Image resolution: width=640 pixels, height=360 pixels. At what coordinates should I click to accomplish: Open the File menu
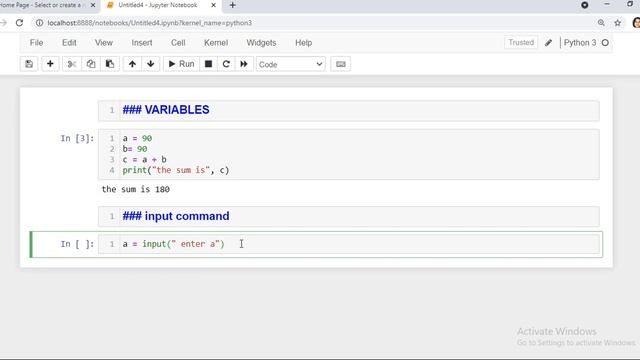(x=36, y=42)
